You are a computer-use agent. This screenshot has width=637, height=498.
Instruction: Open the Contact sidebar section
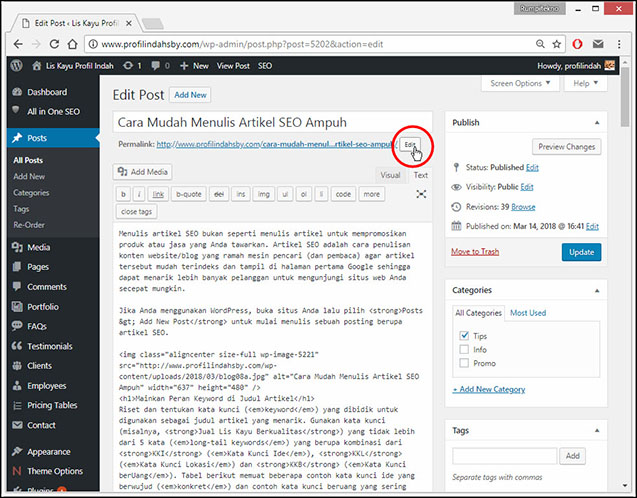coord(53,425)
